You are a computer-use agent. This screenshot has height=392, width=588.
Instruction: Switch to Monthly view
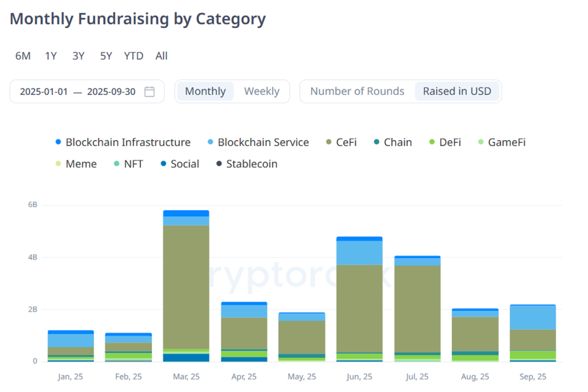(x=205, y=92)
